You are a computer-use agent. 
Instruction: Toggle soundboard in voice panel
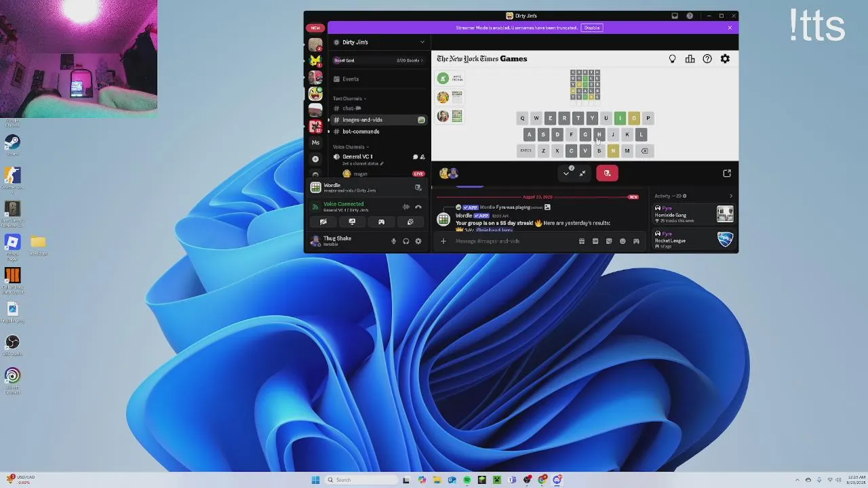click(410, 222)
